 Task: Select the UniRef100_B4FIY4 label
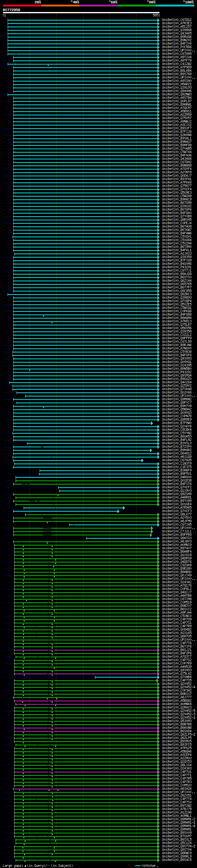[x=176, y=43]
